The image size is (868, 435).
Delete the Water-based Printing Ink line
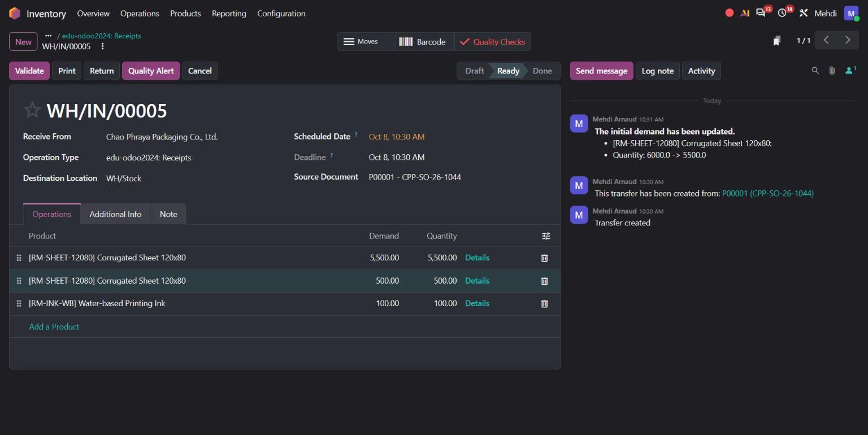tap(544, 303)
